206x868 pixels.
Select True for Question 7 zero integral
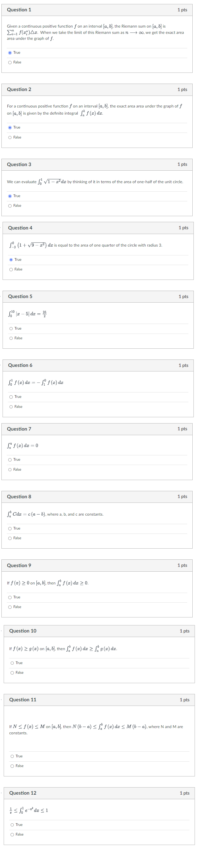11,460
